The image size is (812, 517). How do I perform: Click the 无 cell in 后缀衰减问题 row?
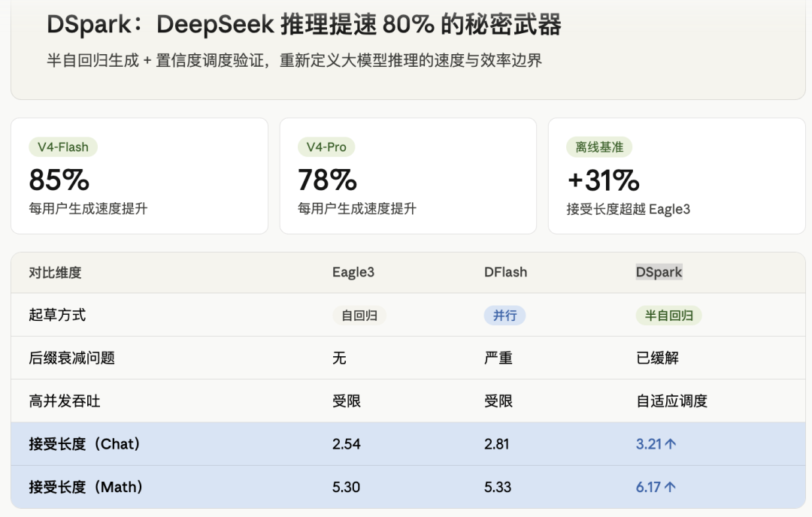pyautogui.click(x=339, y=358)
